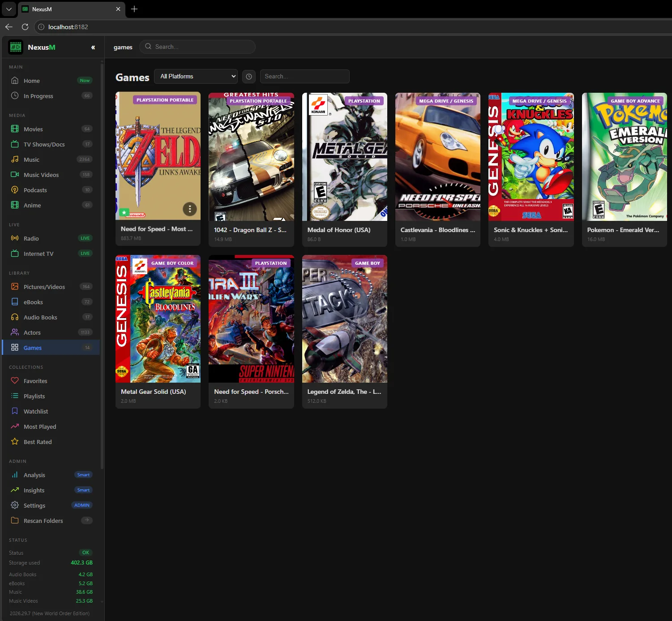The image size is (672, 621).
Task: Click the 'OK' status badge
Action: point(86,552)
